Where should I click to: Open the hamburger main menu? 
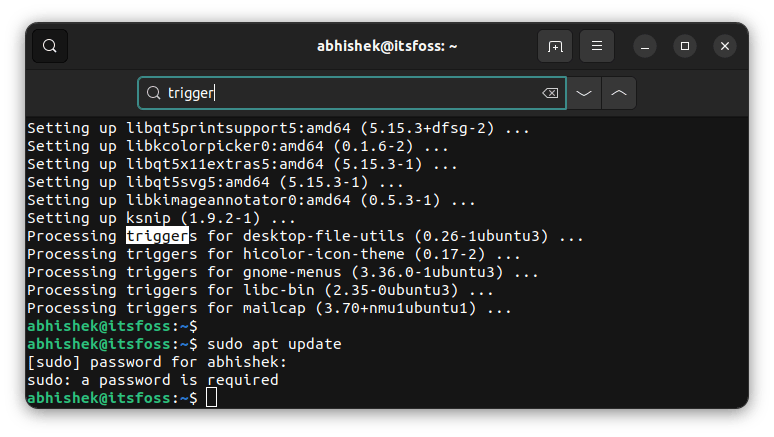pyautogui.click(x=596, y=46)
